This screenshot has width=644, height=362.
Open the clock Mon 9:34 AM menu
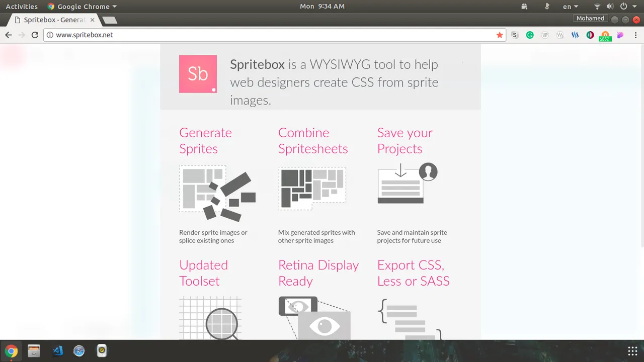click(322, 7)
